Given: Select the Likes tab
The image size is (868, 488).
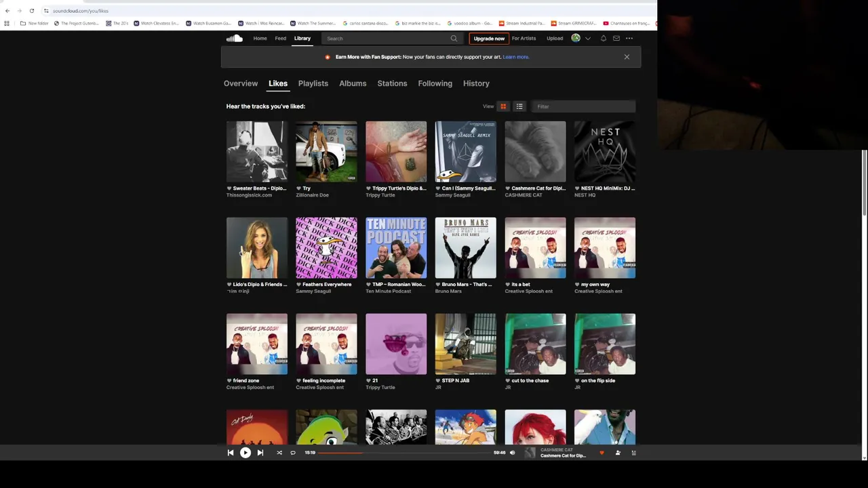Looking at the screenshot, I should [278, 83].
